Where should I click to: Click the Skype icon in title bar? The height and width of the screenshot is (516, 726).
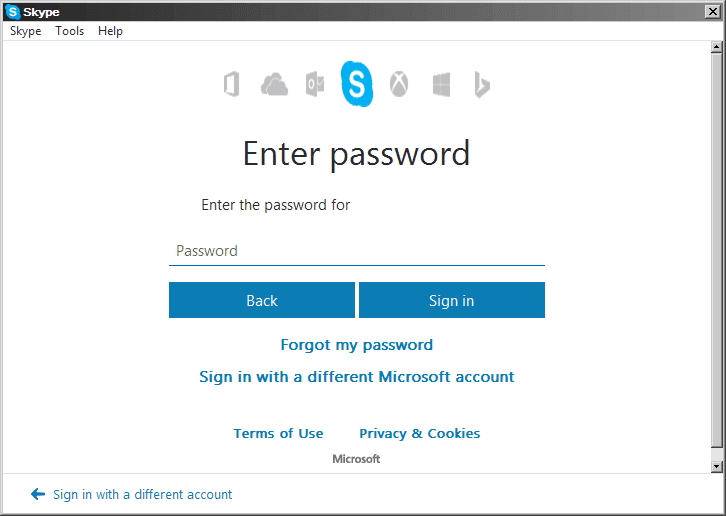(13, 12)
